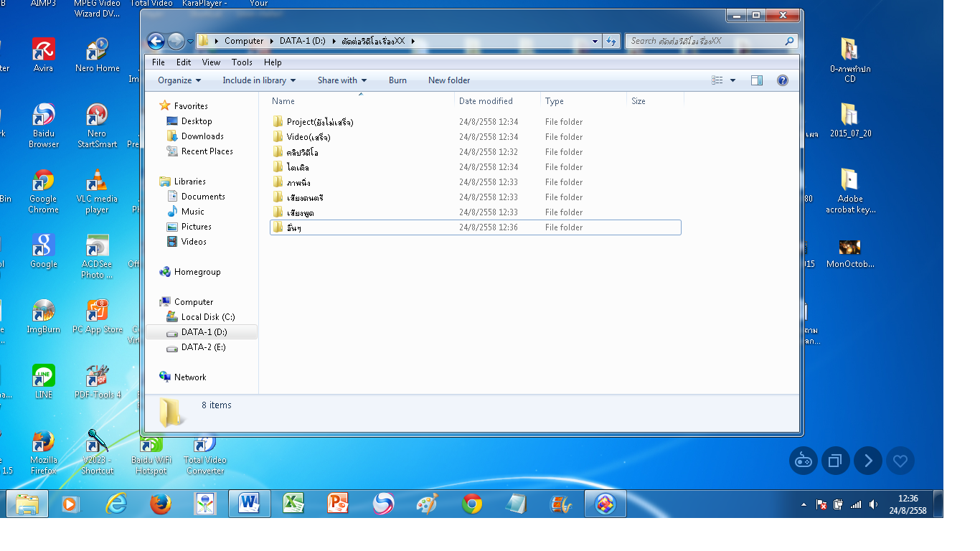The image size is (980, 551).
Task: Open the Tools menu
Action: pyautogui.click(x=242, y=62)
